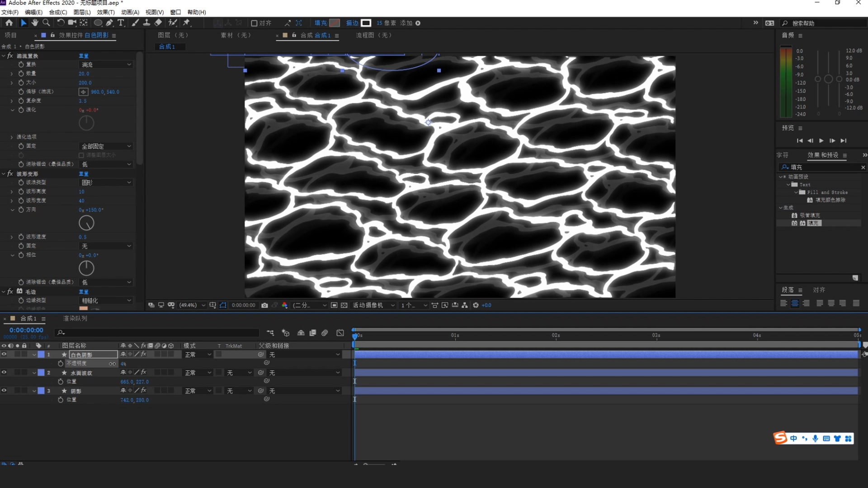
Task: Select the Type tool
Action: (x=121, y=23)
